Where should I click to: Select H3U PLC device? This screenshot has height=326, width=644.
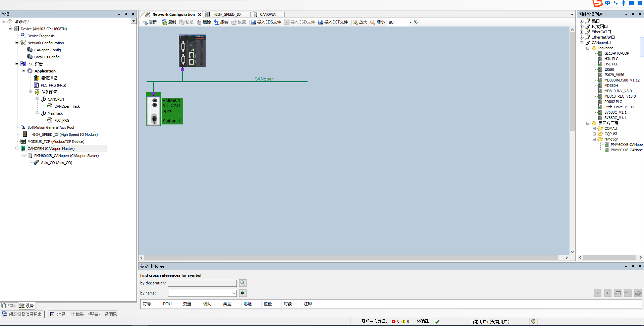[611, 59]
